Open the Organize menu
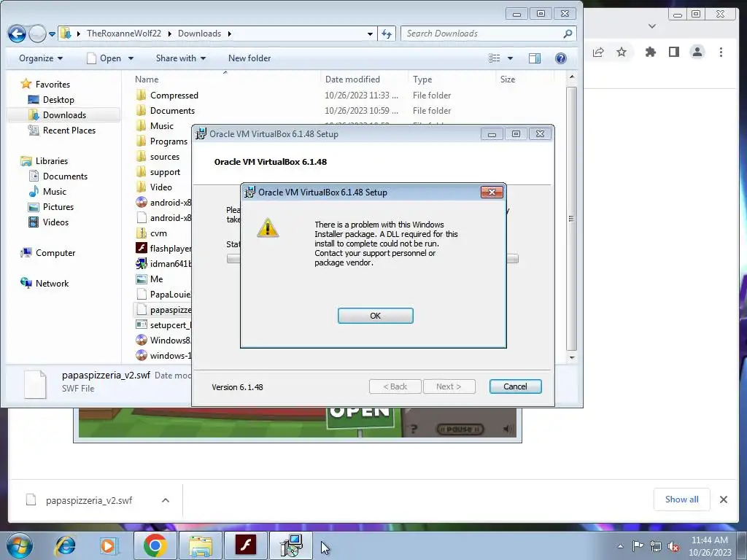 [x=41, y=58]
